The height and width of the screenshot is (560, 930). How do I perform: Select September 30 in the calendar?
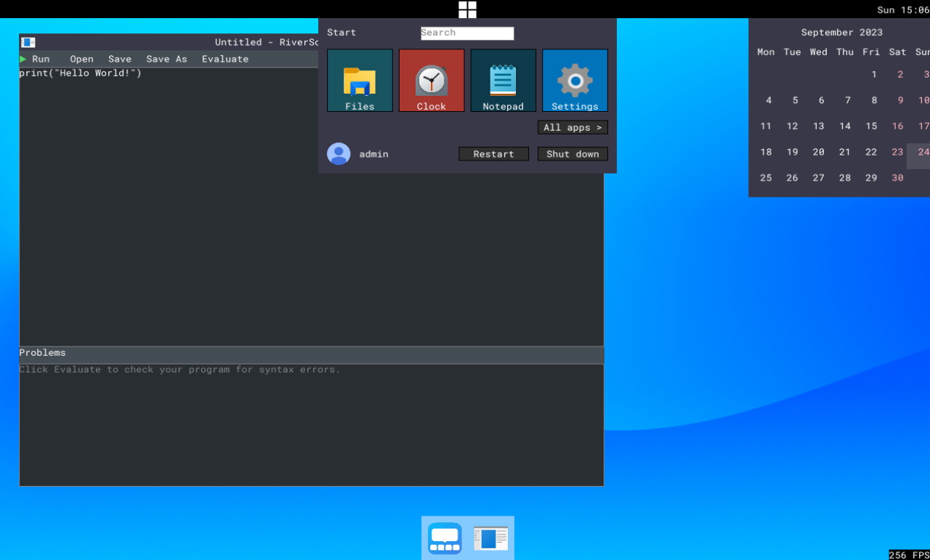897,178
